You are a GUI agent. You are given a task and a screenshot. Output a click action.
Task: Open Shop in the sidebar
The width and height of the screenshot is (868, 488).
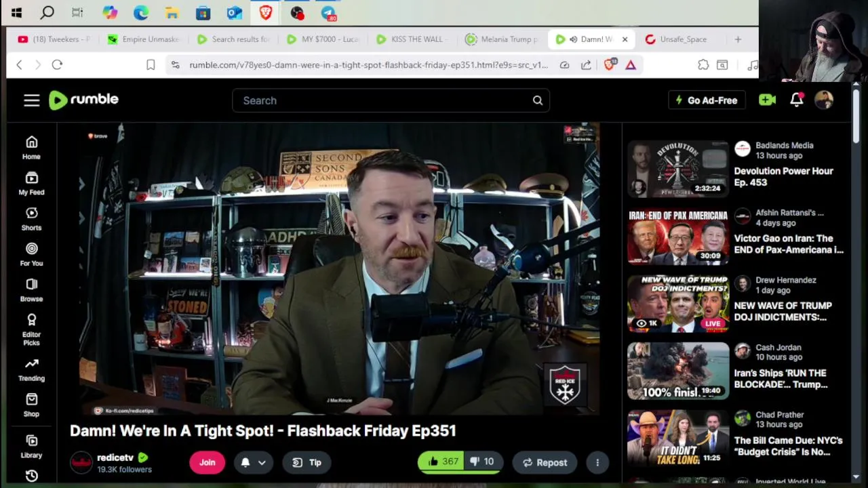(31, 405)
